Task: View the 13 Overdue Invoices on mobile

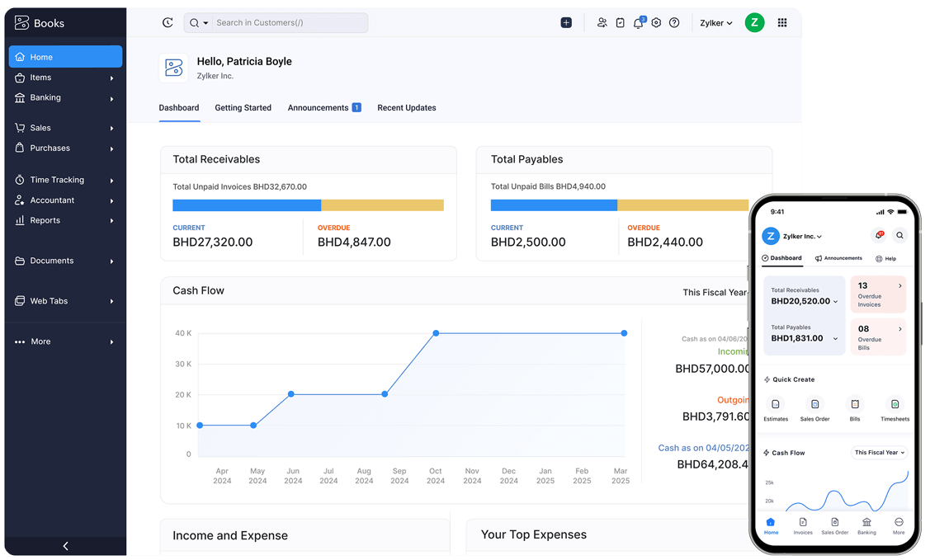Action: (878, 294)
